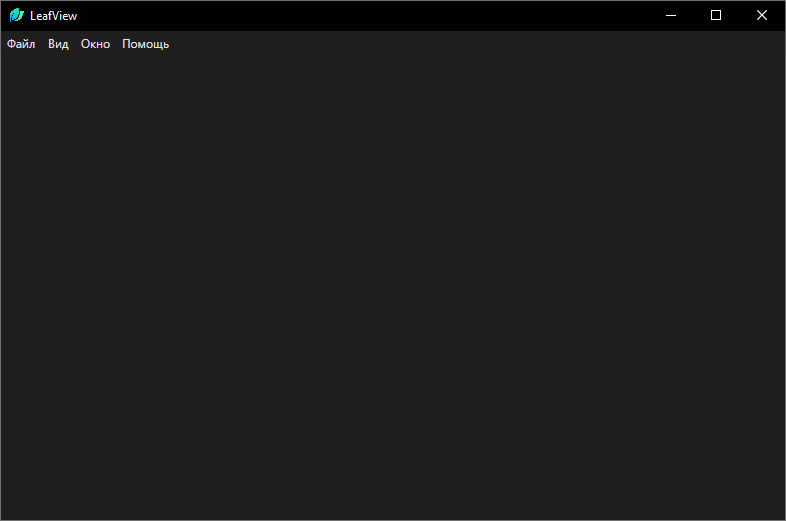
Task: Select the app logo beside LeafView title
Action: [x=16, y=15]
